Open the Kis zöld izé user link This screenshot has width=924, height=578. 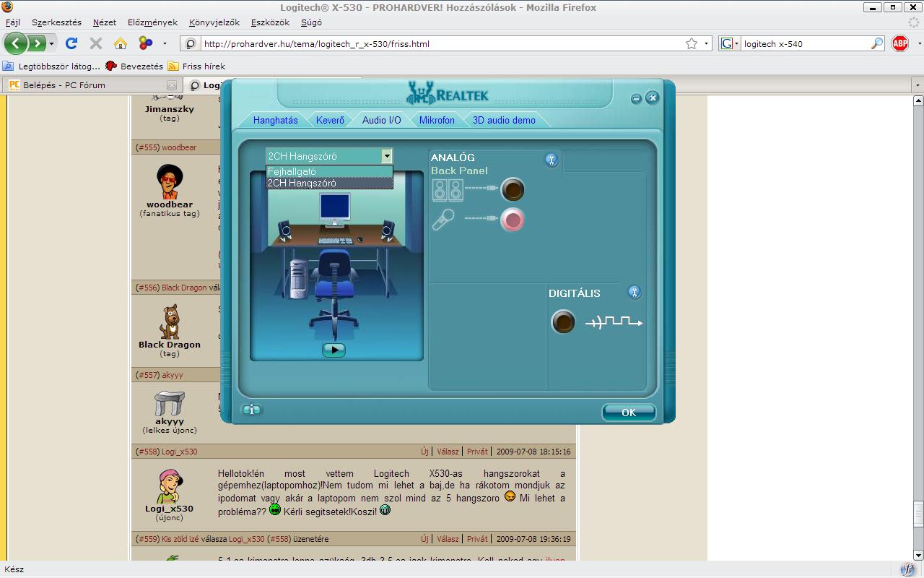pyautogui.click(x=180, y=539)
